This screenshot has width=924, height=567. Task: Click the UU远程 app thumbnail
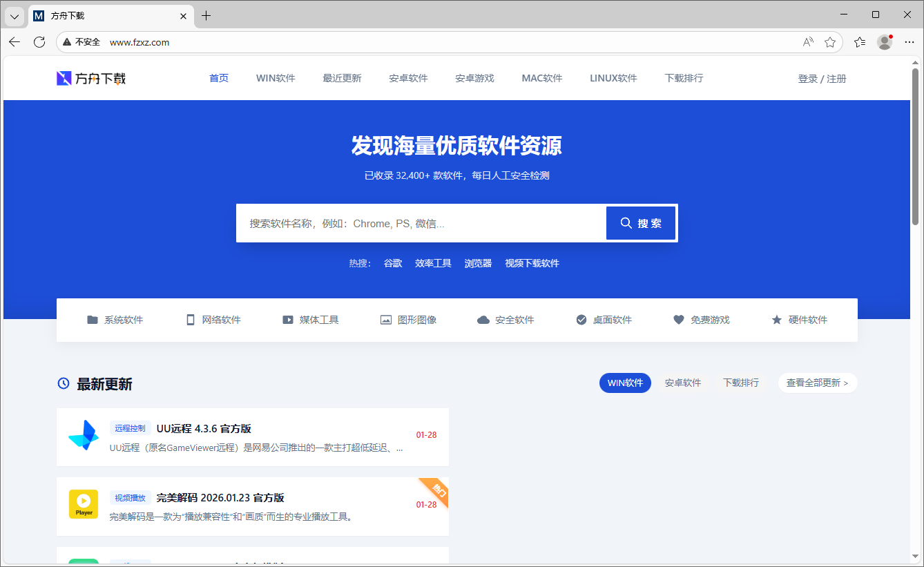point(83,436)
